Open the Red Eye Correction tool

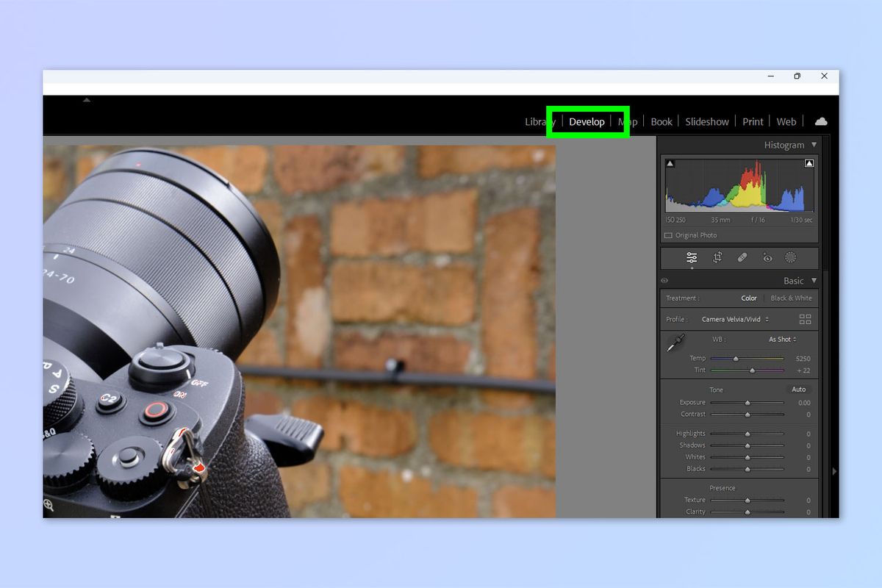pos(767,258)
